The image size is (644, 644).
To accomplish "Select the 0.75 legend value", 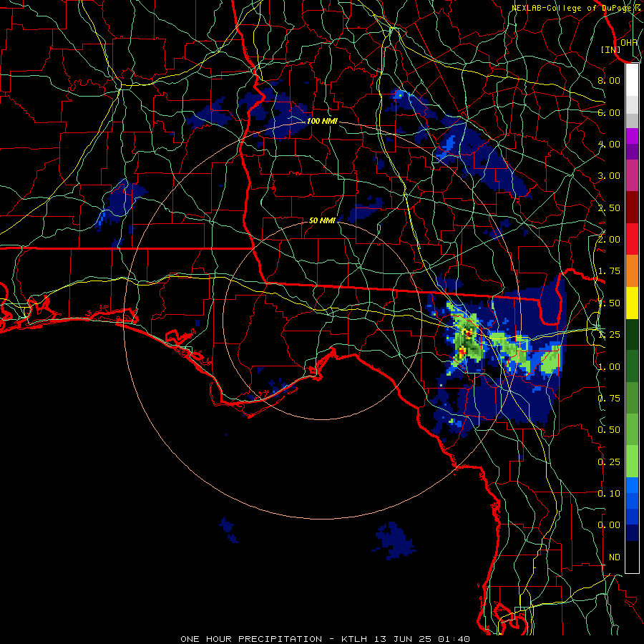I will point(609,399).
